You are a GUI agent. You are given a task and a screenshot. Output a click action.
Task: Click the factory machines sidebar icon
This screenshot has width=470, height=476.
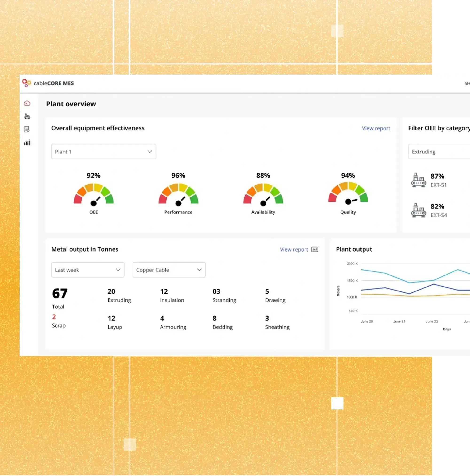tap(27, 116)
